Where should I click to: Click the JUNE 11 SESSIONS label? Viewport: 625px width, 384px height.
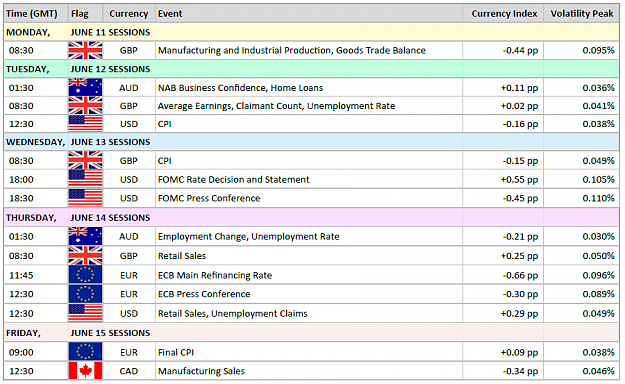click(110, 32)
